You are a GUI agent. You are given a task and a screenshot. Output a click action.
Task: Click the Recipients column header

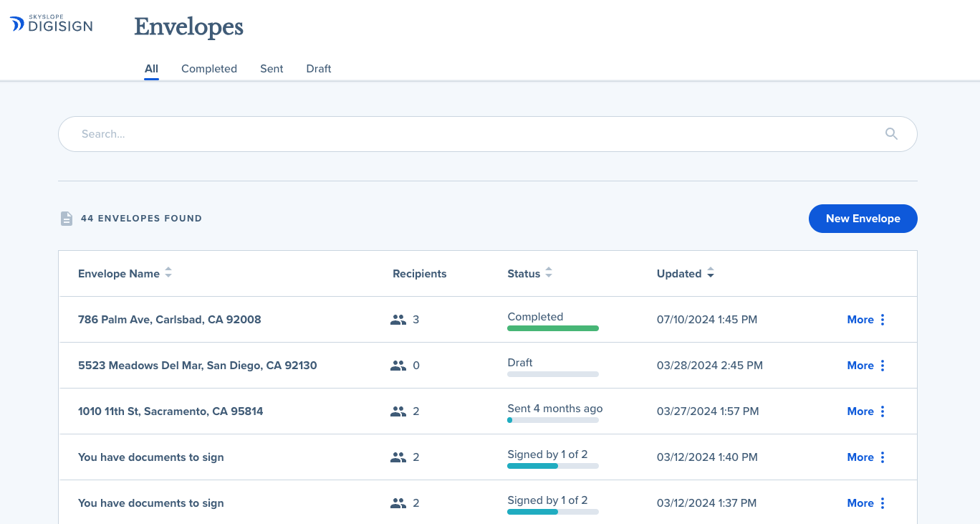tap(420, 274)
